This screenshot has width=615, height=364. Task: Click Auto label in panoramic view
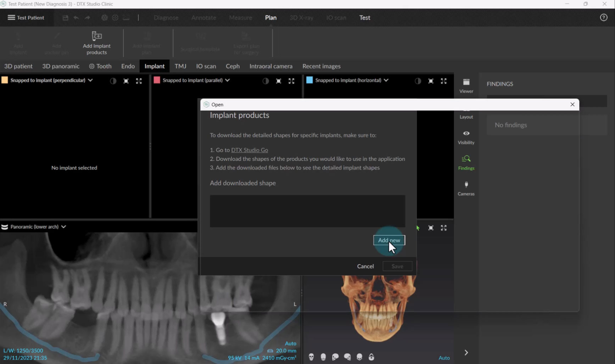coord(291,343)
